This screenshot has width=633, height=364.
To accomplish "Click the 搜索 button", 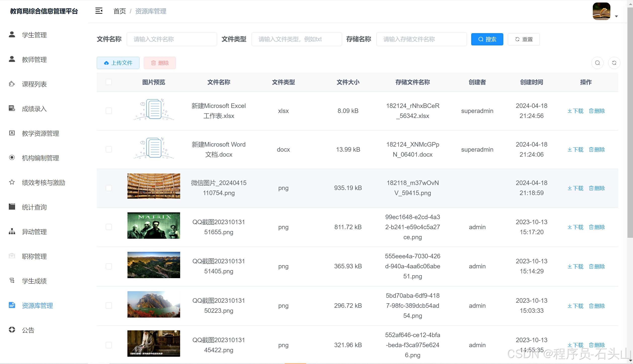I will [487, 39].
